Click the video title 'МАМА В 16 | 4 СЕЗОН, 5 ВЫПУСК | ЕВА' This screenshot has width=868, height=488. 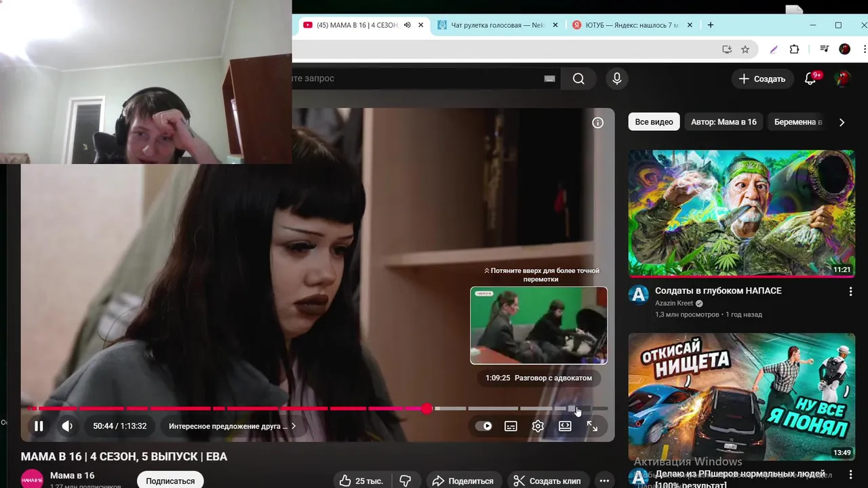(x=124, y=457)
